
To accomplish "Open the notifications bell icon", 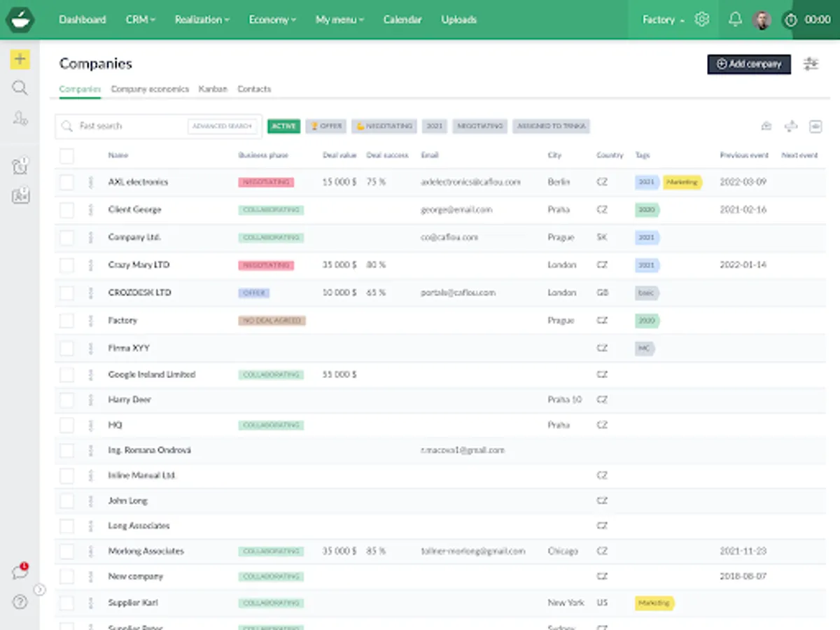I will [735, 20].
